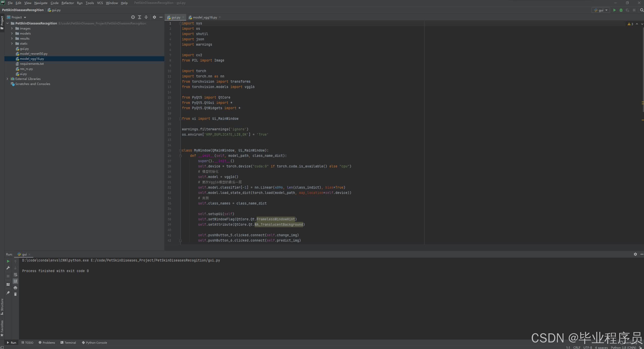Click the green Debug bug icon
Image resolution: width=644 pixels, height=349 pixels.
click(x=621, y=10)
